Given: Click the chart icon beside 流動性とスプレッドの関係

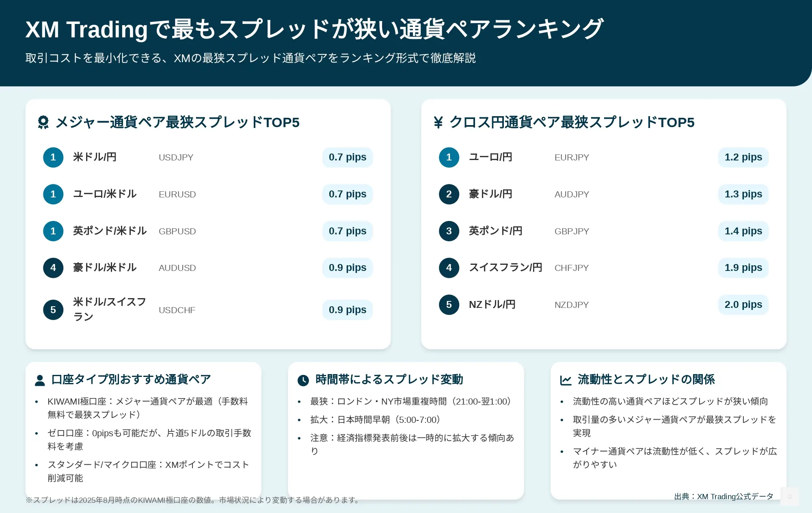Looking at the screenshot, I should pos(566,381).
